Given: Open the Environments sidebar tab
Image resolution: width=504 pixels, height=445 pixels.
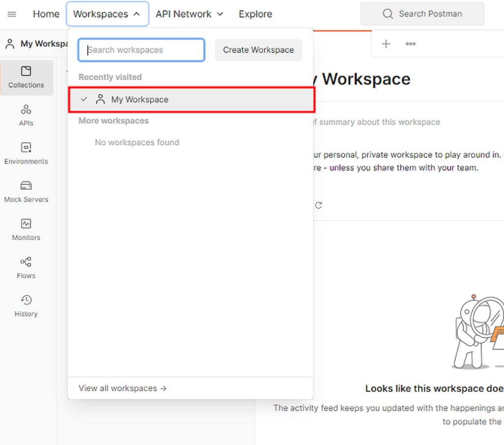Looking at the screenshot, I should [26, 154].
